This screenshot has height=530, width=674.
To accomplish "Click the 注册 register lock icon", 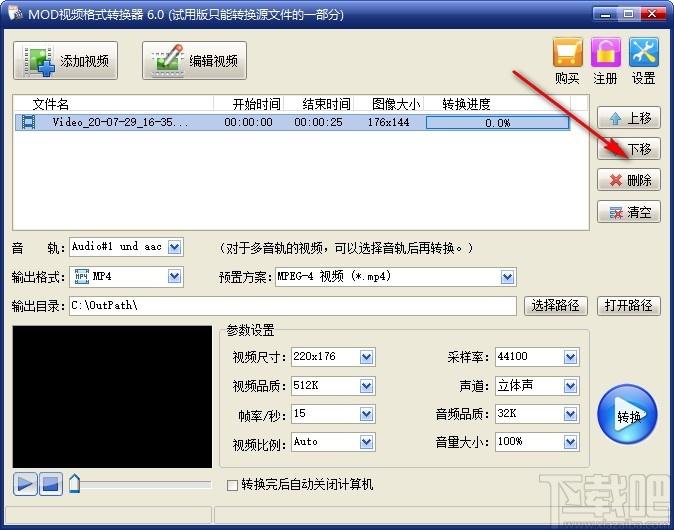I will click(605, 61).
